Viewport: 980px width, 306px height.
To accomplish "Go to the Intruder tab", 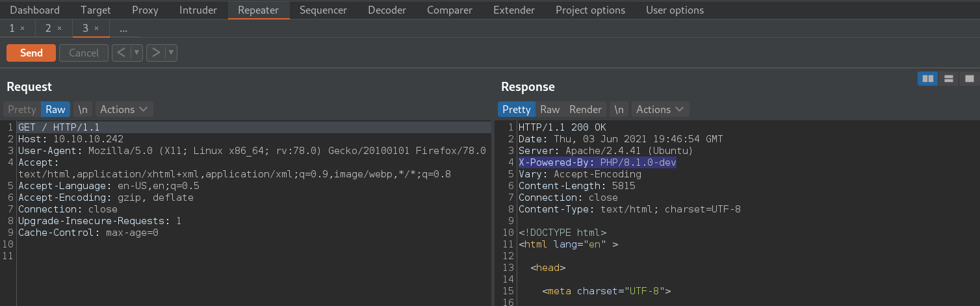I will (x=198, y=10).
